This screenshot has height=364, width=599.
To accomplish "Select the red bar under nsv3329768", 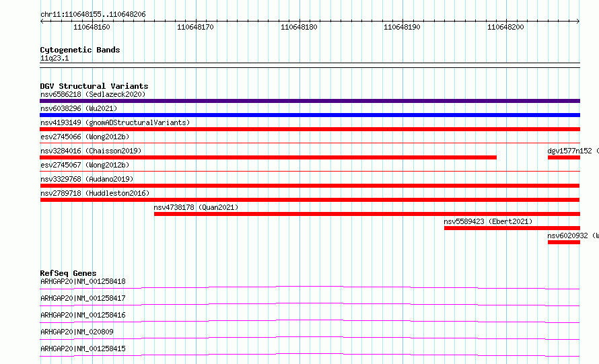I will click(310, 186).
